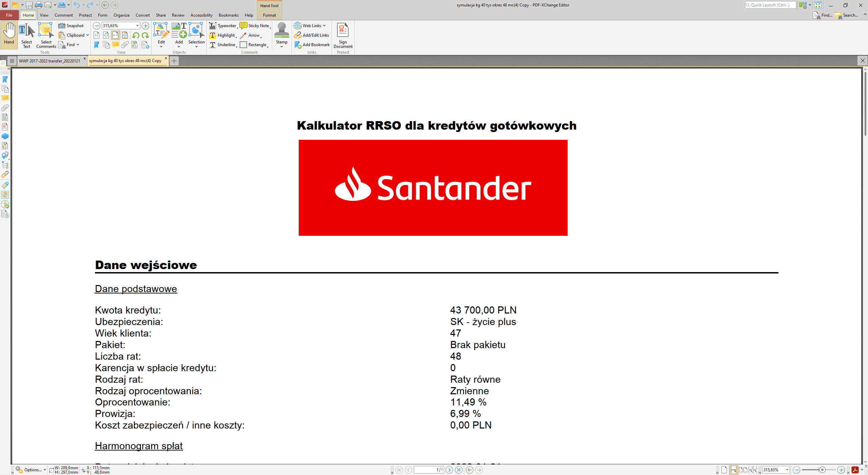The height and width of the screenshot is (475, 868).
Task: Switch to the Organize ribbon tab
Action: coord(121,15)
